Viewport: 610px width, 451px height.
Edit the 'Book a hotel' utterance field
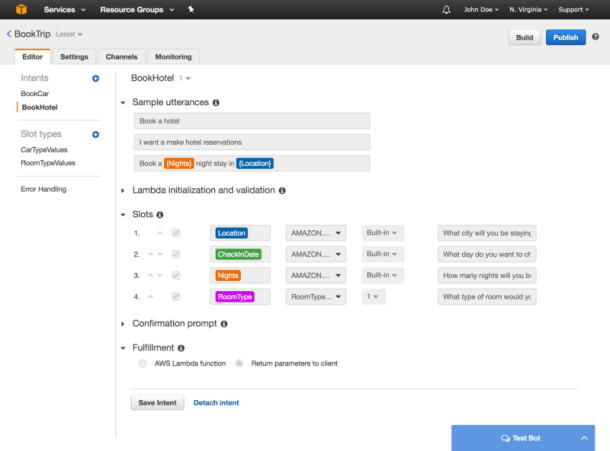pyautogui.click(x=252, y=121)
